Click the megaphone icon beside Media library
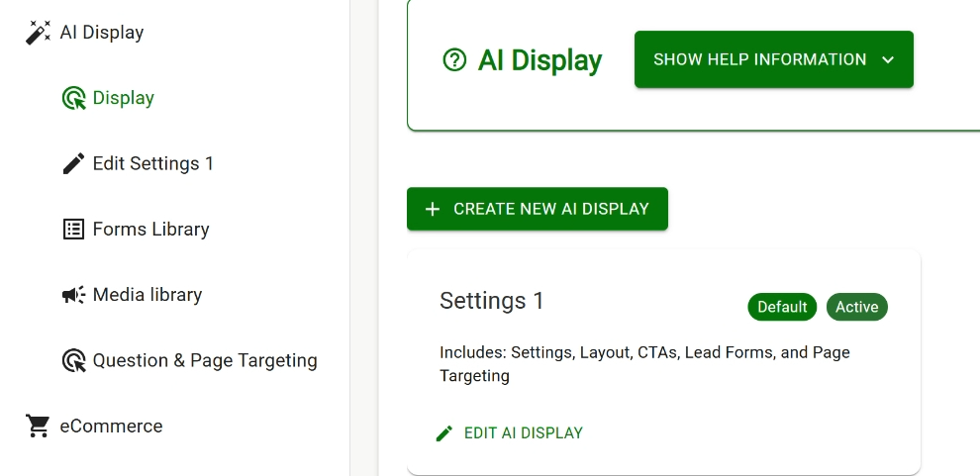Image resolution: width=980 pixels, height=476 pixels. pos(73,295)
